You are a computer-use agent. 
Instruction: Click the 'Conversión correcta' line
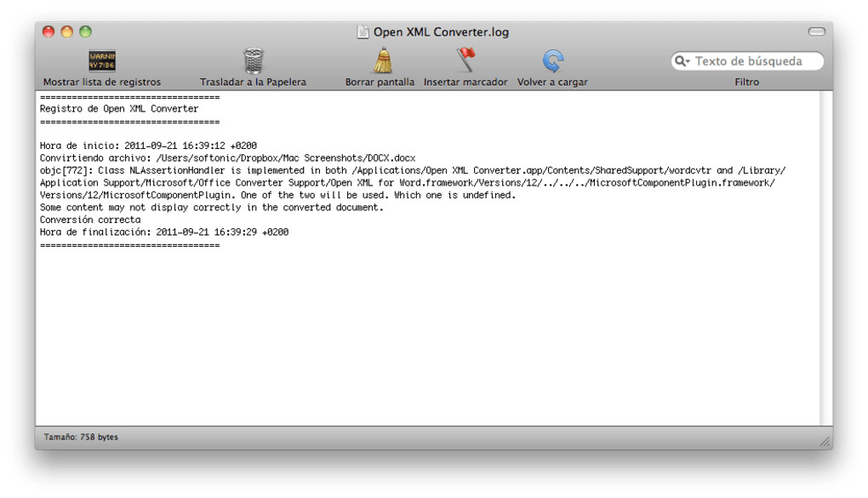(90, 220)
